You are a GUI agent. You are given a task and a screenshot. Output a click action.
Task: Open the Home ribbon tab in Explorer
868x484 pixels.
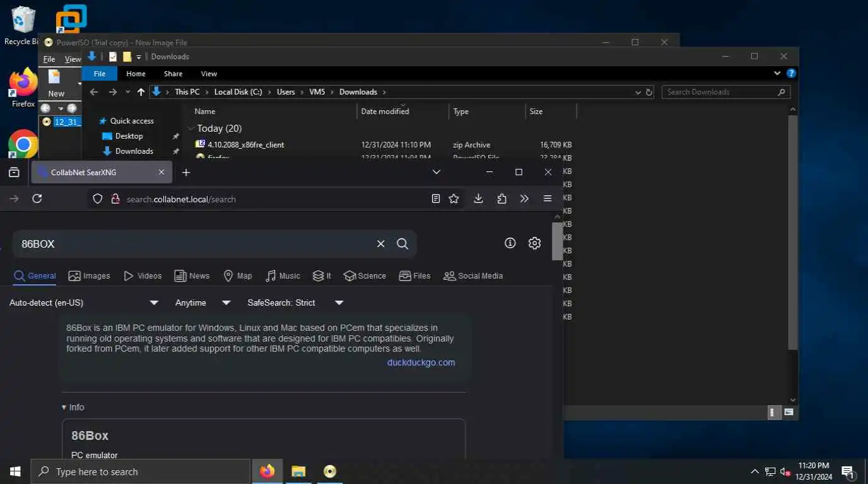136,74
